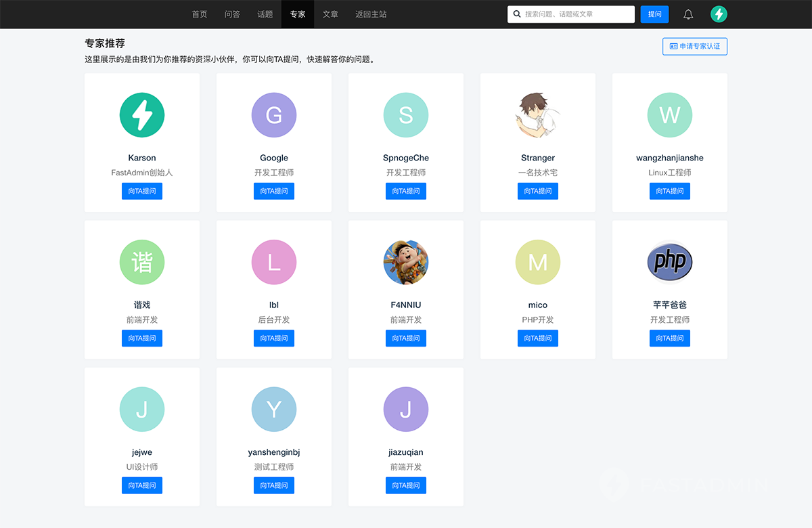This screenshot has height=528, width=812.
Task: Click 向TA提问 under F4NNIU
Action: point(406,338)
